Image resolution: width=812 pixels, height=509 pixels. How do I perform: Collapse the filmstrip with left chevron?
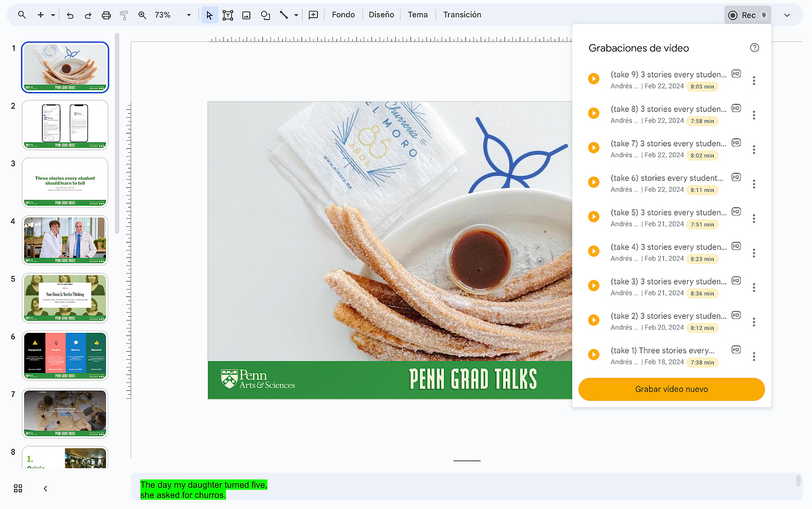45,488
